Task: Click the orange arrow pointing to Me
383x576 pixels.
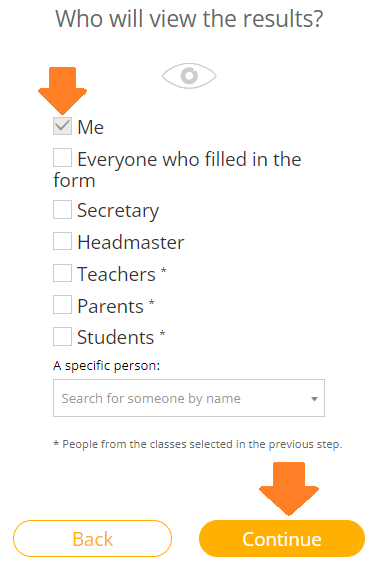Action: tap(62, 90)
